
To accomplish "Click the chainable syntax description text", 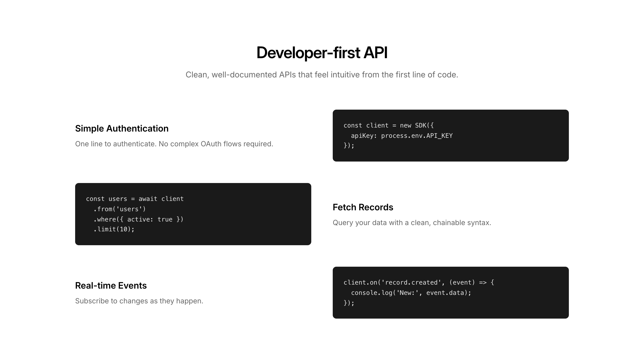I will click(x=412, y=223).
